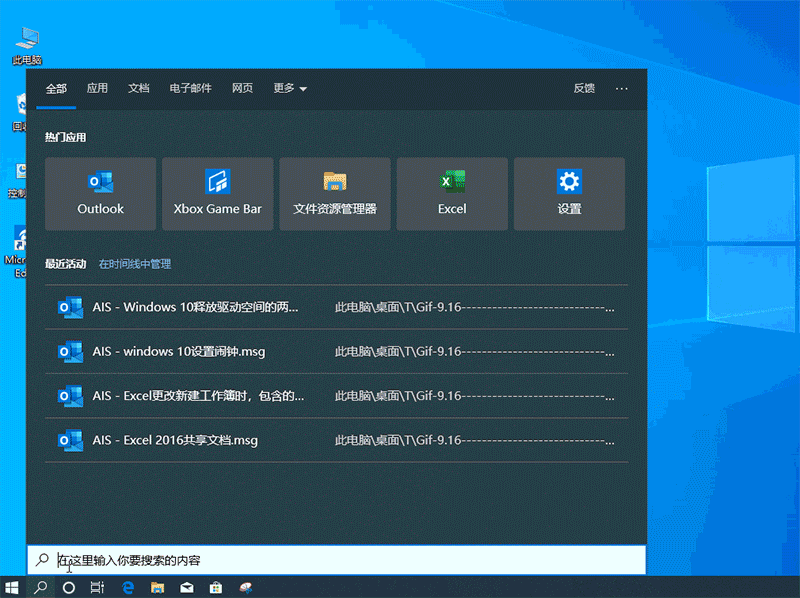This screenshot has height=598, width=800.
Task: Expand the 更多 dropdown in search
Action: [x=288, y=88]
